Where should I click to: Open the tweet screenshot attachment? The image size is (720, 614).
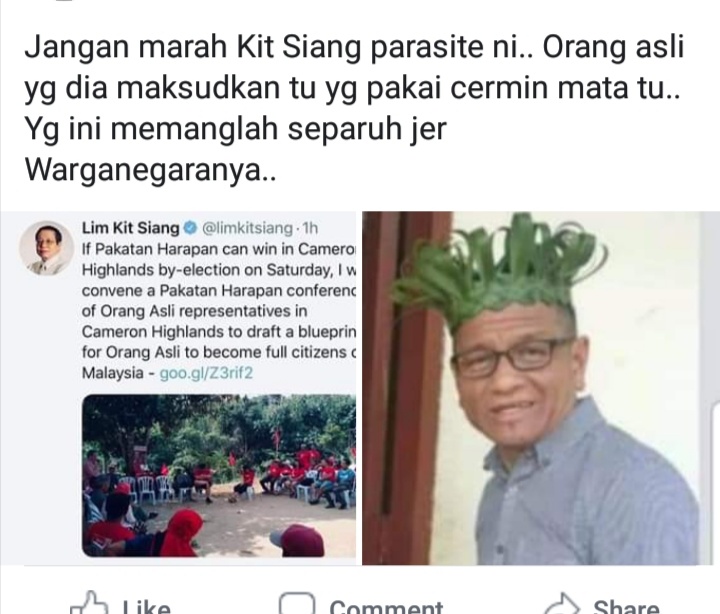point(178,388)
